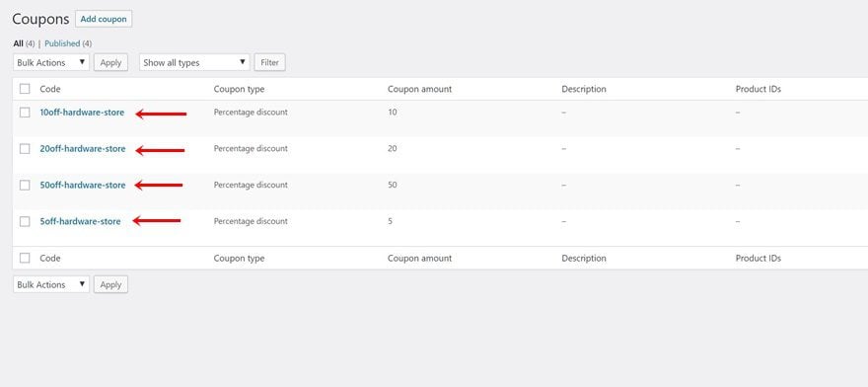Select the All coupons view
Screen dimensions: 868x387
19,43
